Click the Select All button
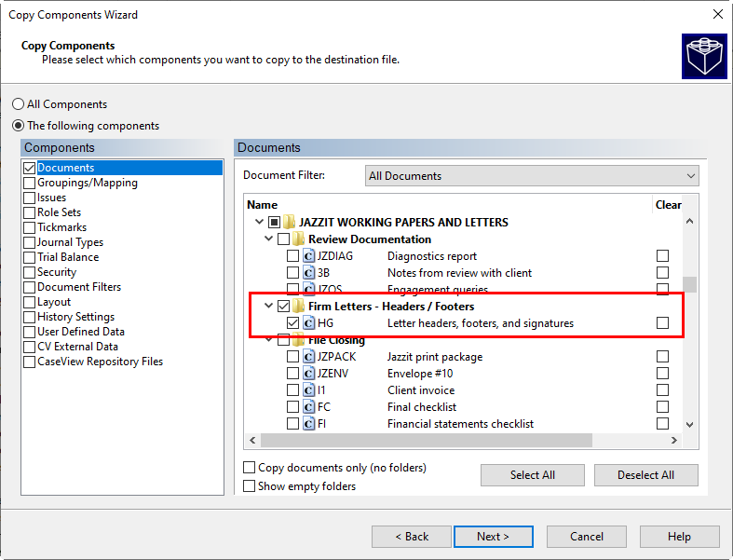 [x=533, y=475]
